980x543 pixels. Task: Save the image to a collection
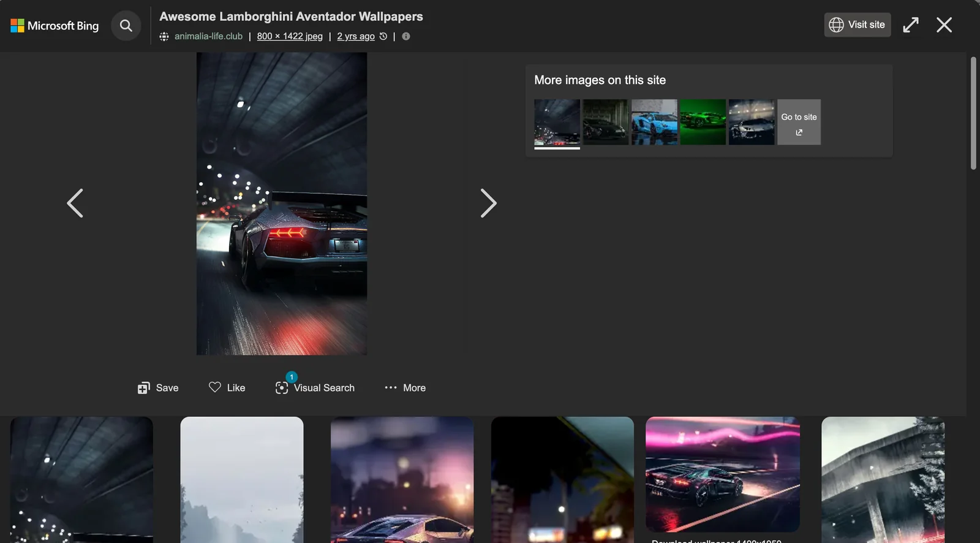(158, 388)
